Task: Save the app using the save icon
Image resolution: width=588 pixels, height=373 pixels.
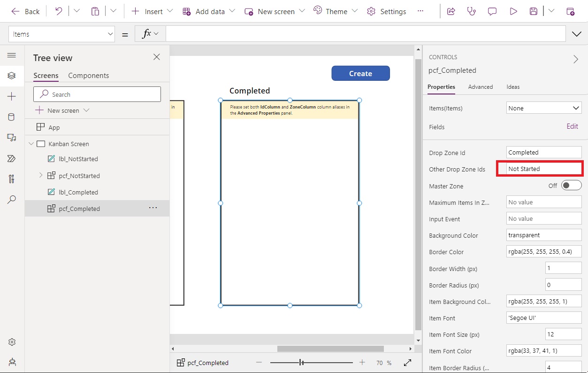Action: pos(533,11)
